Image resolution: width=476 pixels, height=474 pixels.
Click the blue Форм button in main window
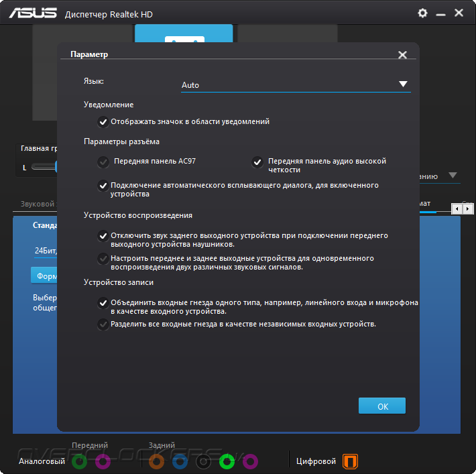pyautogui.click(x=44, y=276)
